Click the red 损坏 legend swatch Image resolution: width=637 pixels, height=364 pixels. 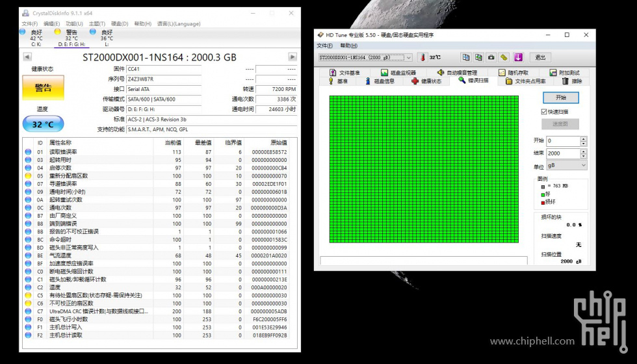543,203
